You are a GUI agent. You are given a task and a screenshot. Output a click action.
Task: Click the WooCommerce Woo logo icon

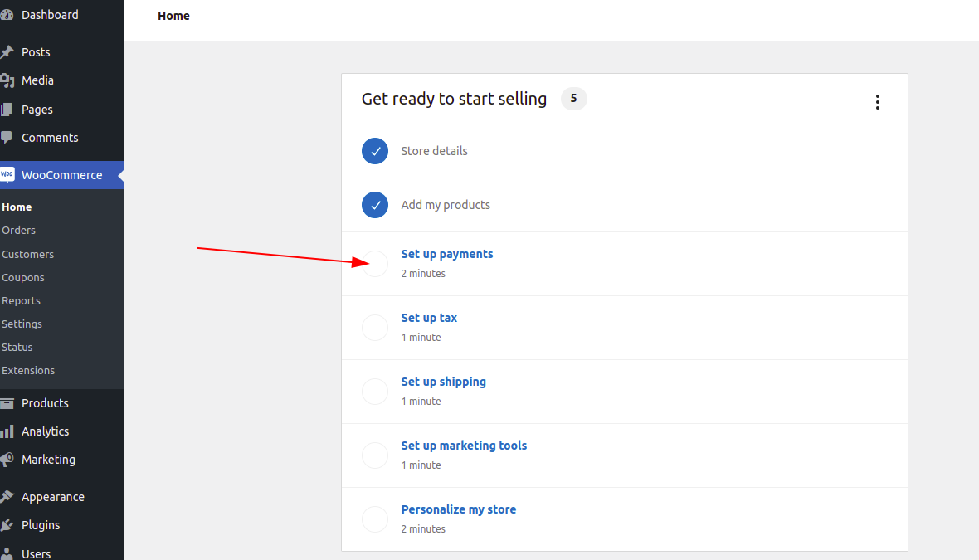pyautogui.click(x=7, y=175)
